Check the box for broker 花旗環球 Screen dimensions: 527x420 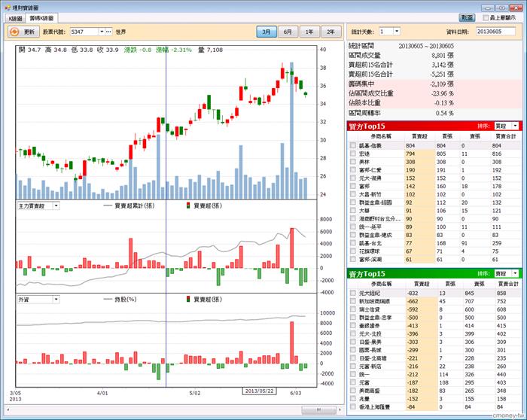coord(352,251)
